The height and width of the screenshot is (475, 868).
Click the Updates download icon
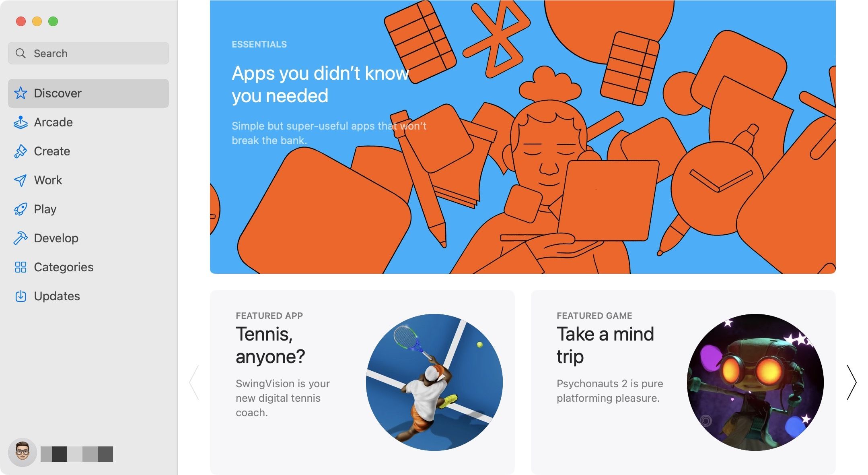click(x=21, y=295)
